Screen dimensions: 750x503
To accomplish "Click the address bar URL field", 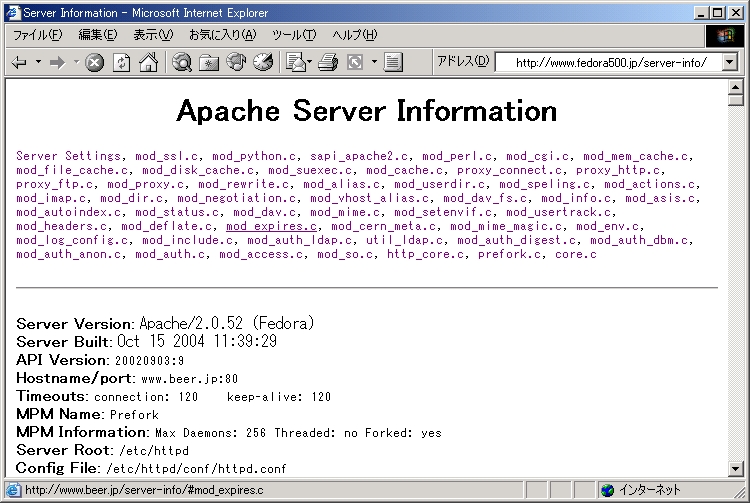I will pyautogui.click(x=608, y=63).
